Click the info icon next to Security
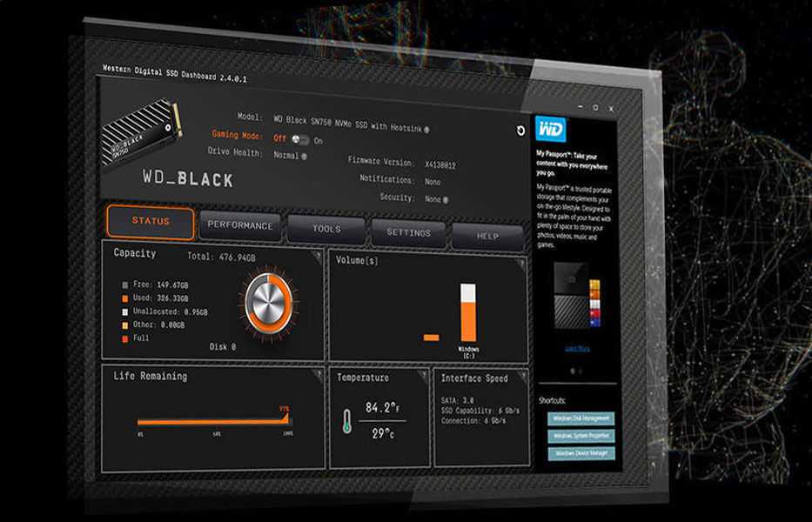The height and width of the screenshot is (522, 812). pos(446,200)
